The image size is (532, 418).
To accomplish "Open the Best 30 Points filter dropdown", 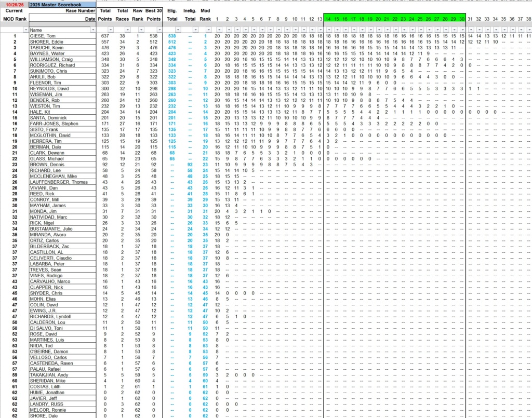I will pyautogui.click(x=159, y=30).
